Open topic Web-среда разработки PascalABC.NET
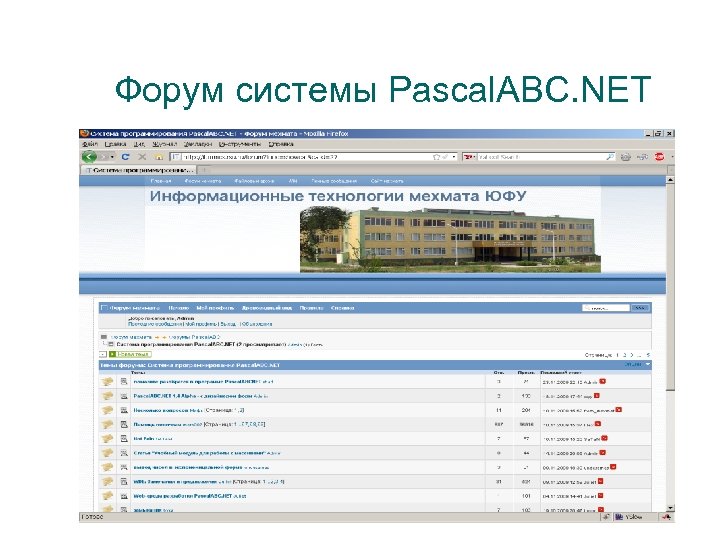 (183, 496)
